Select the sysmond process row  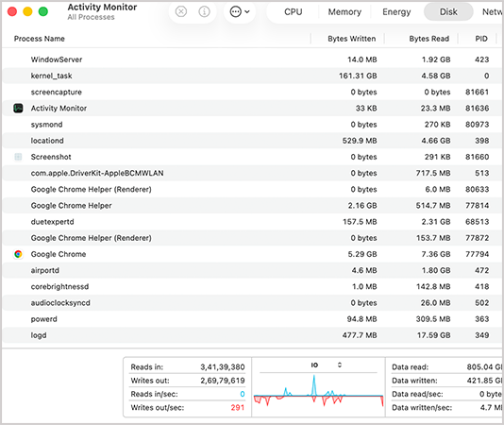(252, 125)
